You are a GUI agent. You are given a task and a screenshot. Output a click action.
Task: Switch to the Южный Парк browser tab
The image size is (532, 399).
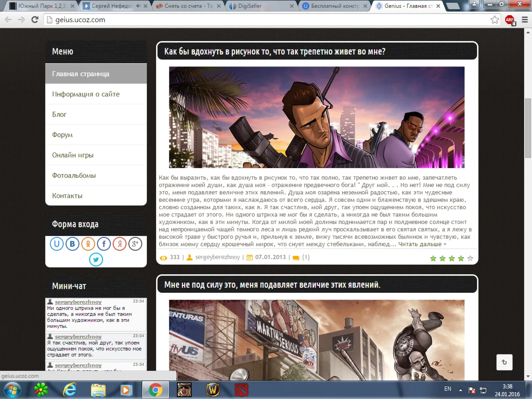[x=41, y=6]
